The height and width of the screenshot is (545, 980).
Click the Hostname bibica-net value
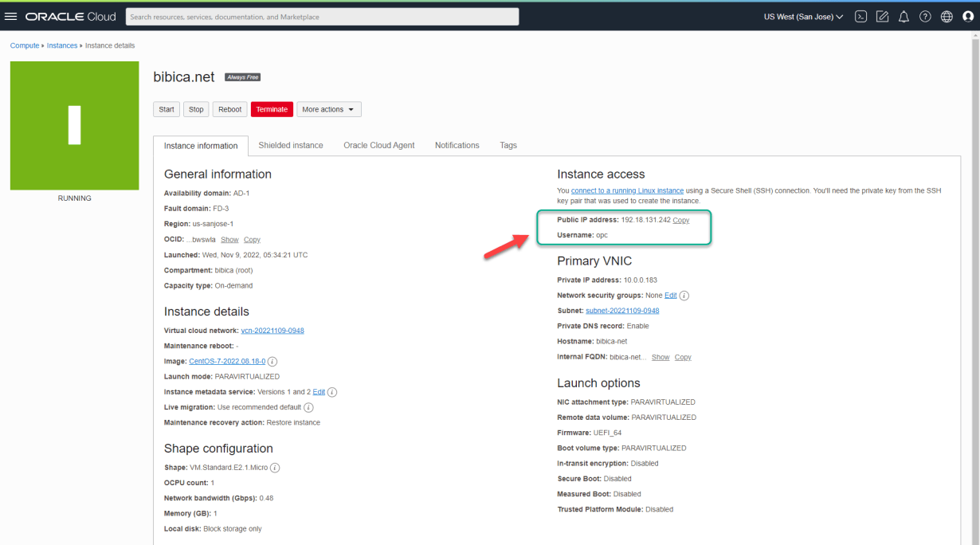click(x=612, y=341)
